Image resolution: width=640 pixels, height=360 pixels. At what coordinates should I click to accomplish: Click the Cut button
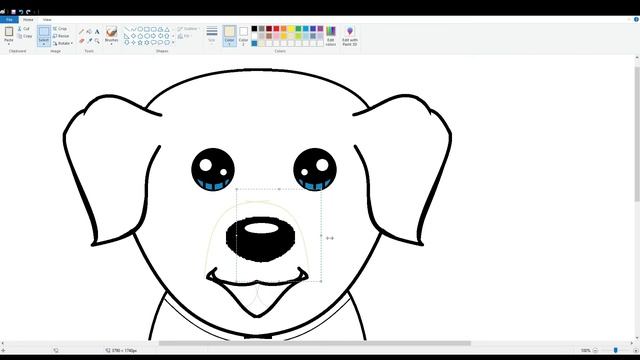(x=24, y=29)
